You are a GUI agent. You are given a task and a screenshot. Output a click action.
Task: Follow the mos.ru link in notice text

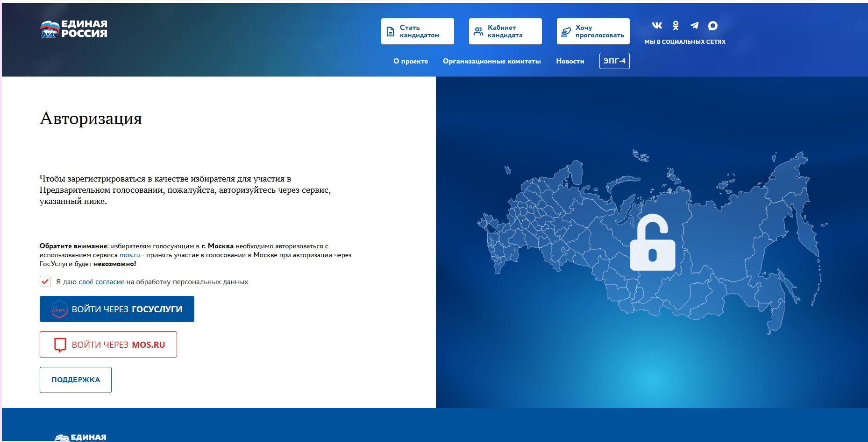pos(129,255)
